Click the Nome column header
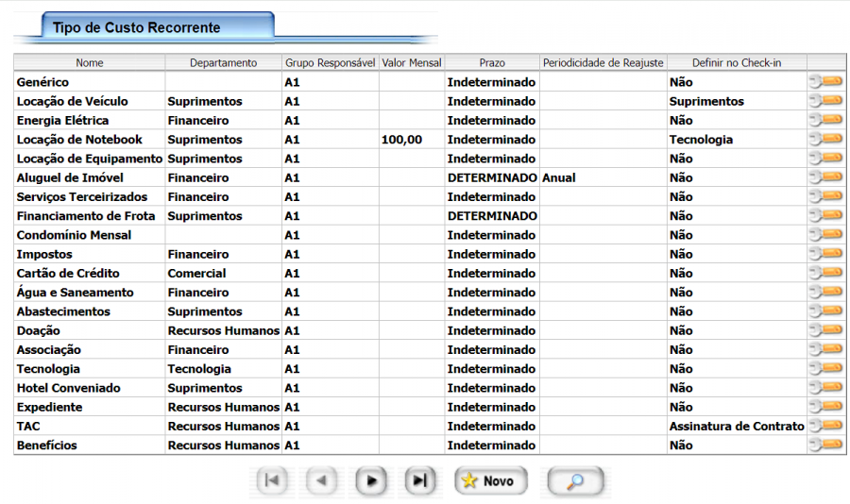The image size is (850, 504). (90, 63)
